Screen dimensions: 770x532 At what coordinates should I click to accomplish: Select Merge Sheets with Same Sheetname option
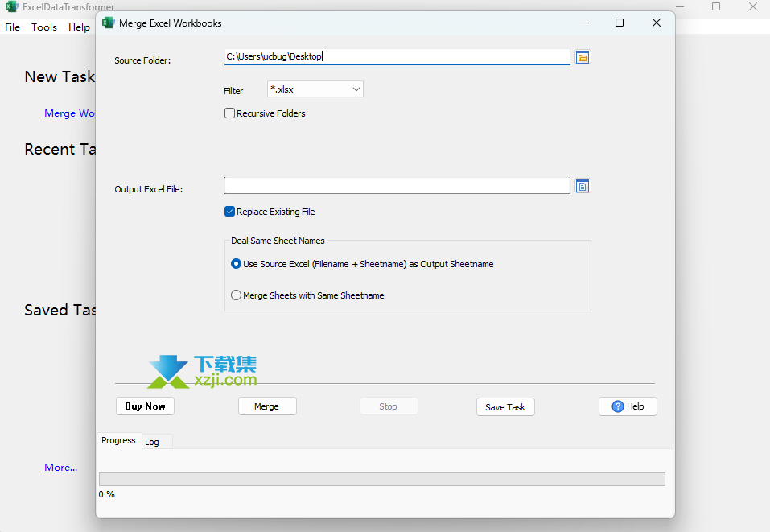[237, 295]
